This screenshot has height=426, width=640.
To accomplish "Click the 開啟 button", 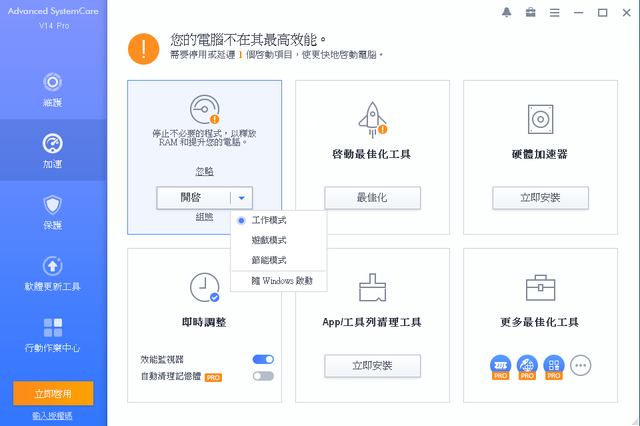I will (193, 198).
